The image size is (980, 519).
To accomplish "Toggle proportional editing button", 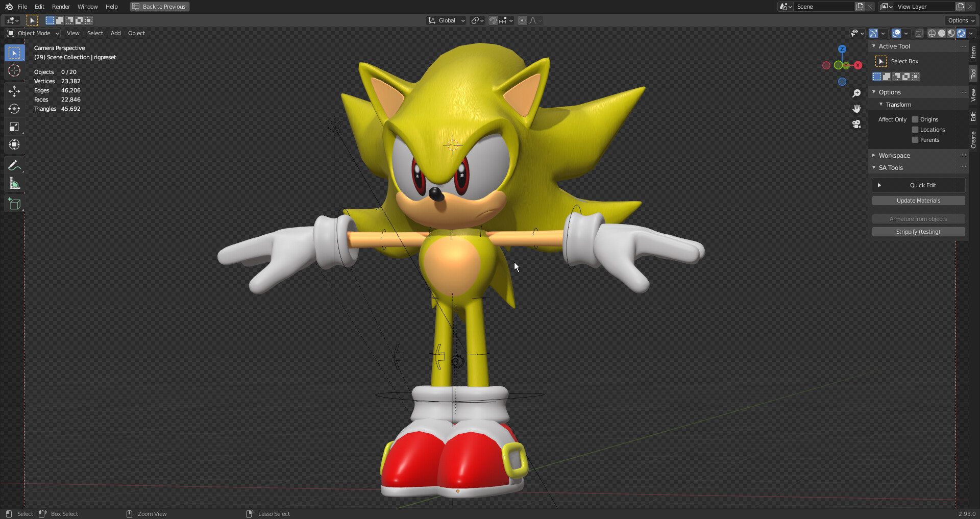I will coord(522,20).
